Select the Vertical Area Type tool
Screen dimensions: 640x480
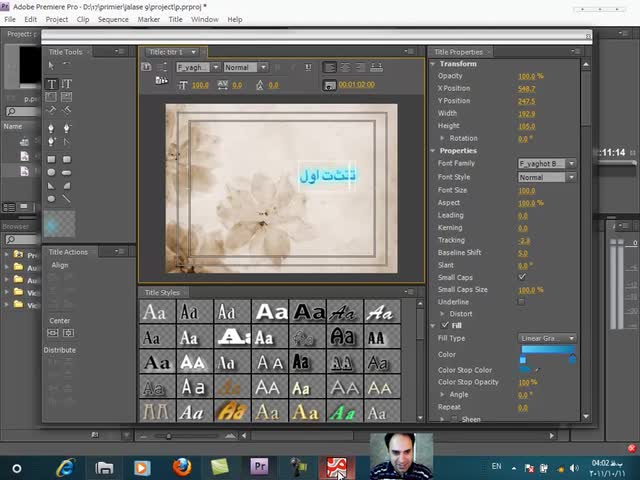tap(66, 97)
